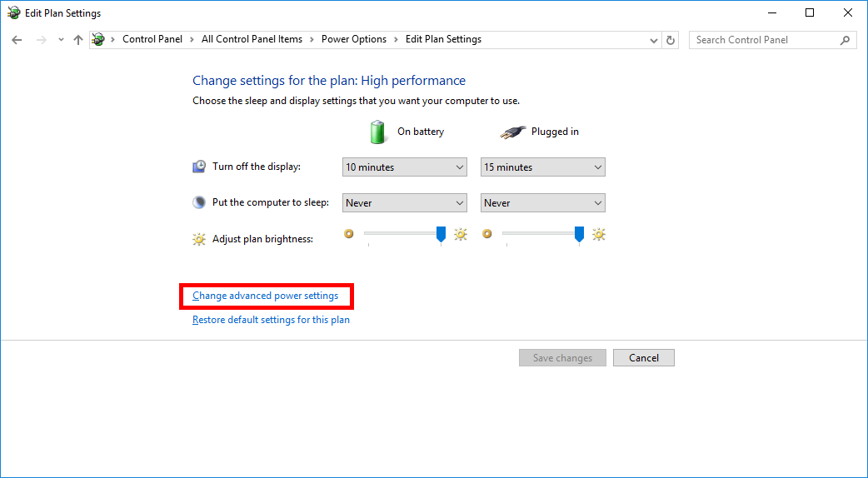This screenshot has height=478, width=868.
Task: Open Control Panel breadcrumb
Action: point(152,39)
